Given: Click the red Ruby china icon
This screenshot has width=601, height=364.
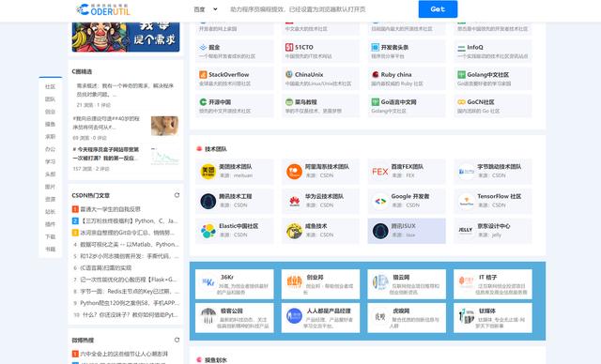Looking at the screenshot, I should coord(376,75).
